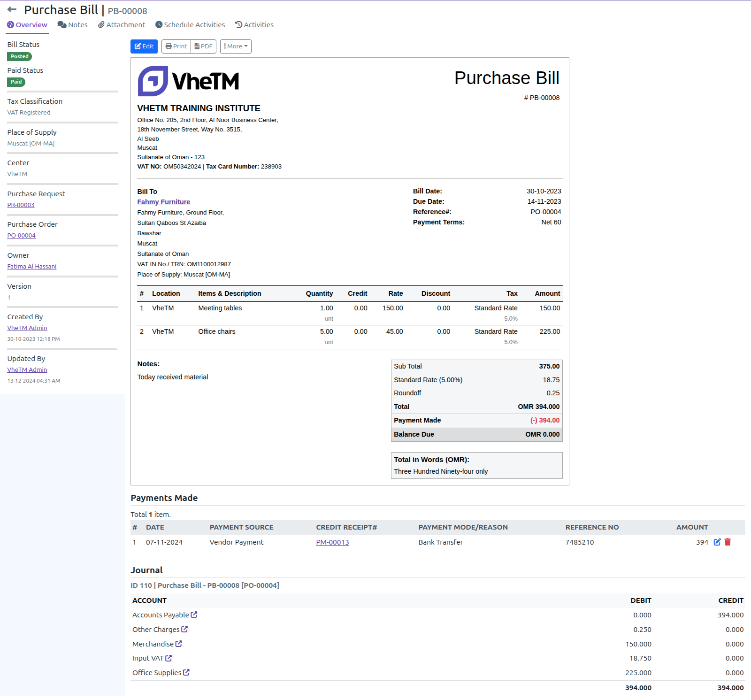Delete the 394 payment entry
The image size is (751, 700).
(x=728, y=542)
